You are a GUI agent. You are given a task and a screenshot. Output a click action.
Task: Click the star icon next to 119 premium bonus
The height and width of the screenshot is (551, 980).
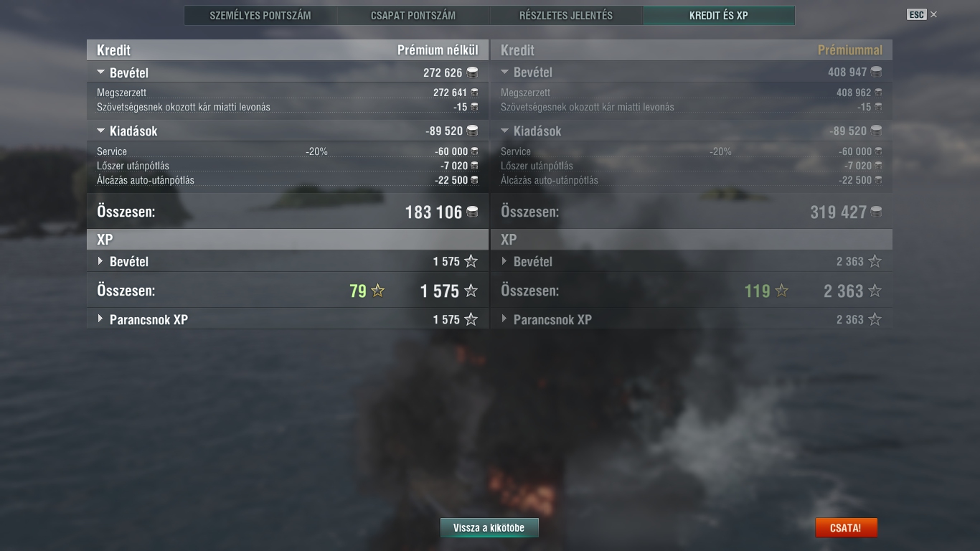pos(781,291)
